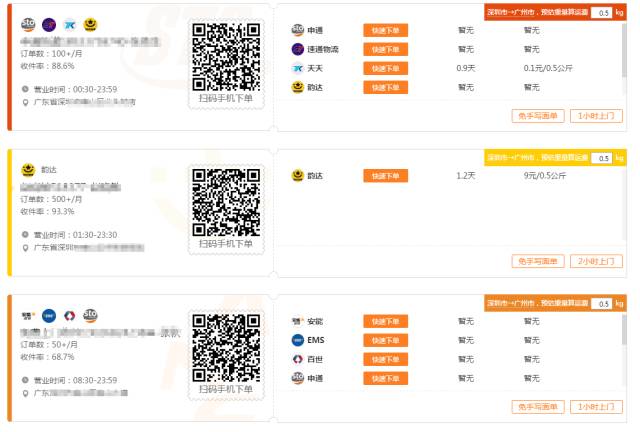Click QR code in the second card
This screenshot has width=640, height=432.
click(x=226, y=203)
